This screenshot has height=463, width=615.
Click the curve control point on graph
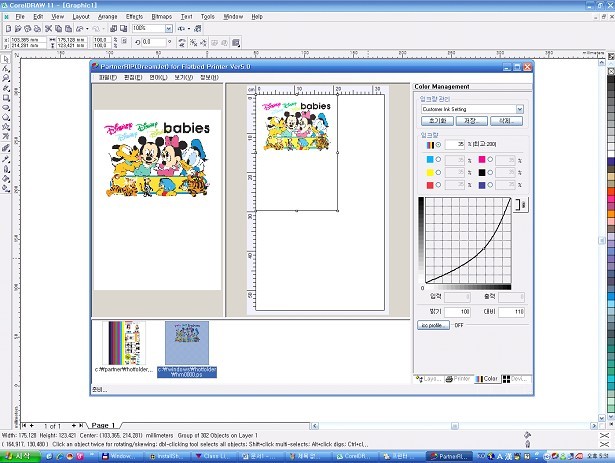(x=484, y=248)
